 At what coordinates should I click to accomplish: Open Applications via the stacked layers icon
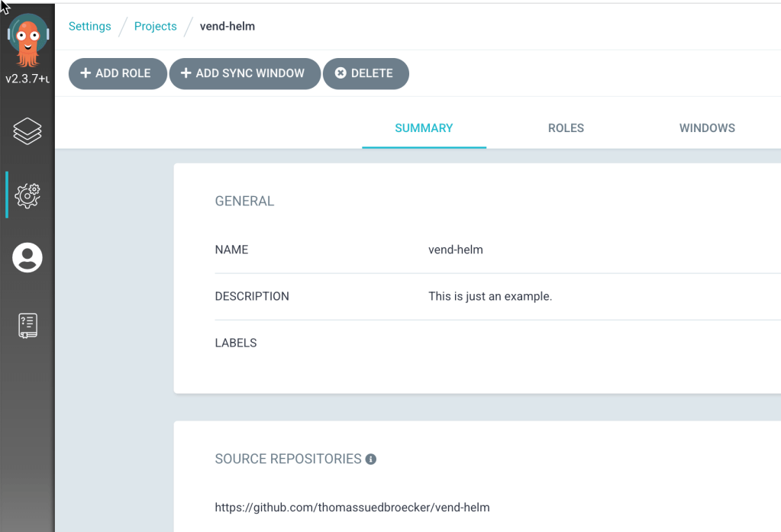tap(27, 131)
